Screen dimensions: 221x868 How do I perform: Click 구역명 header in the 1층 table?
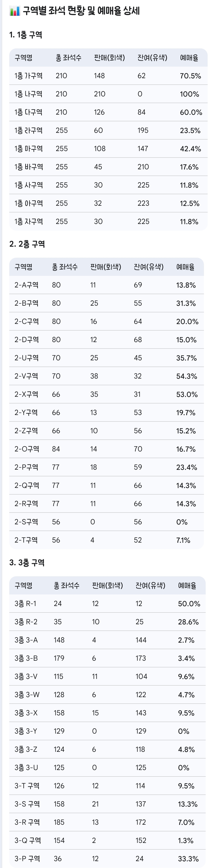(23, 58)
